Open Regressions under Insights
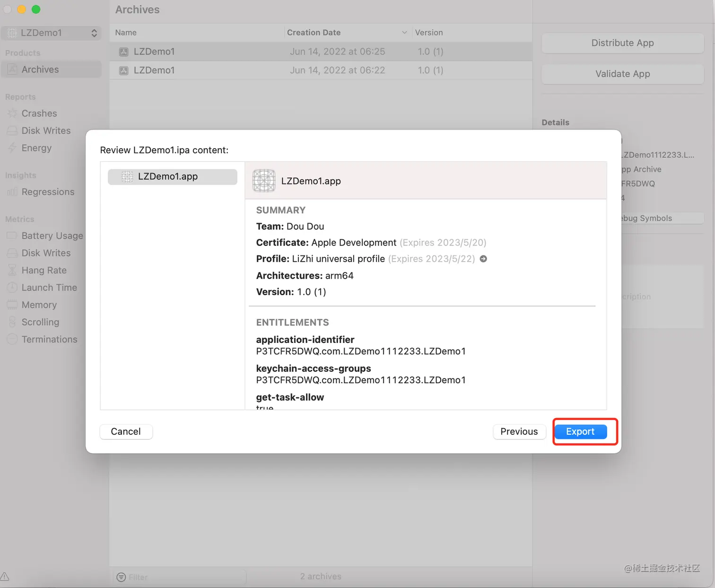This screenshot has height=588, width=715. [48, 192]
